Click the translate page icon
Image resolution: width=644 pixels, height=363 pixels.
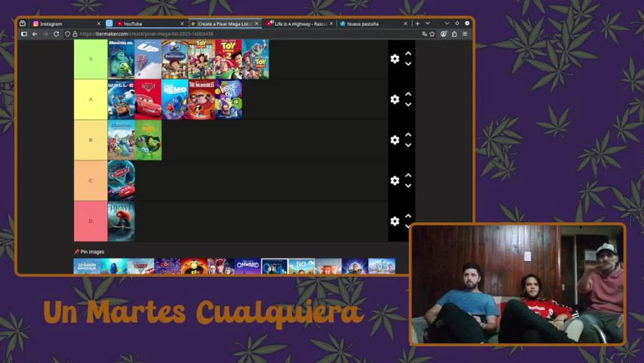[x=424, y=34]
